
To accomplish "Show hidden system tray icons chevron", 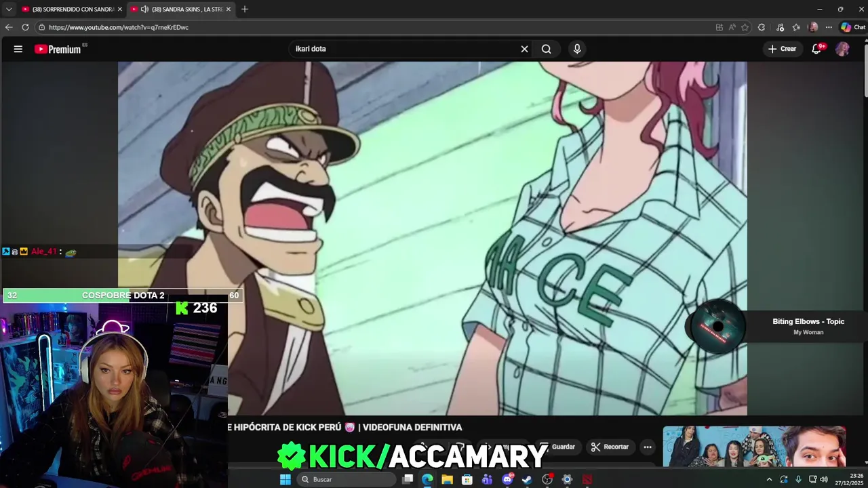I will (769, 479).
